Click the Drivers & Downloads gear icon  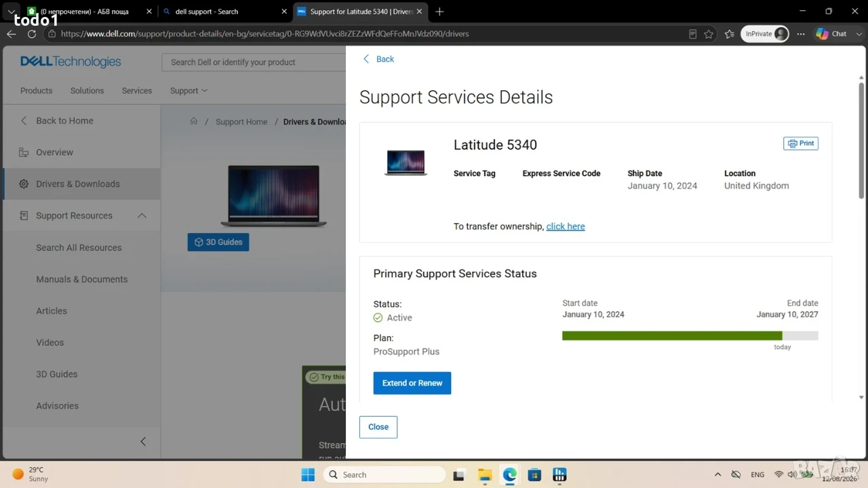[x=24, y=184]
